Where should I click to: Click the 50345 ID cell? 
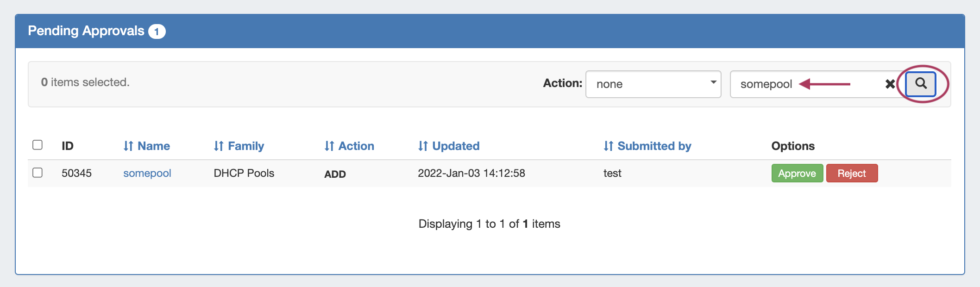pyautogui.click(x=77, y=173)
